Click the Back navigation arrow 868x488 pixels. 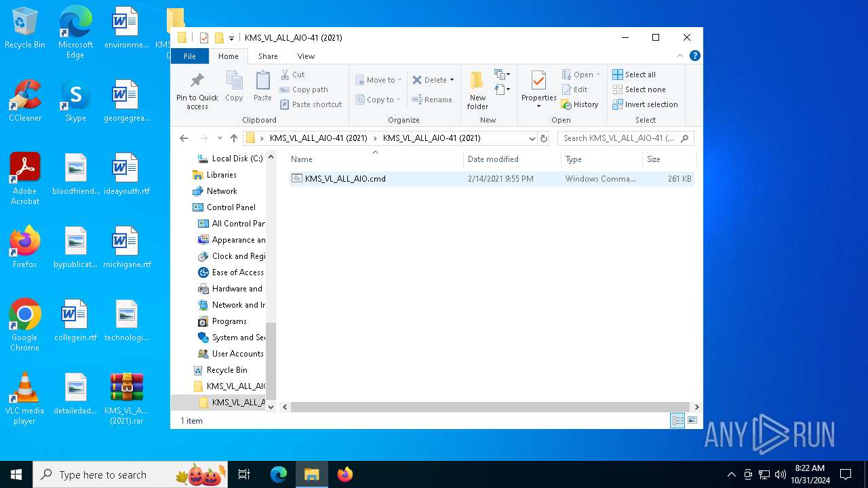pyautogui.click(x=184, y=138)
